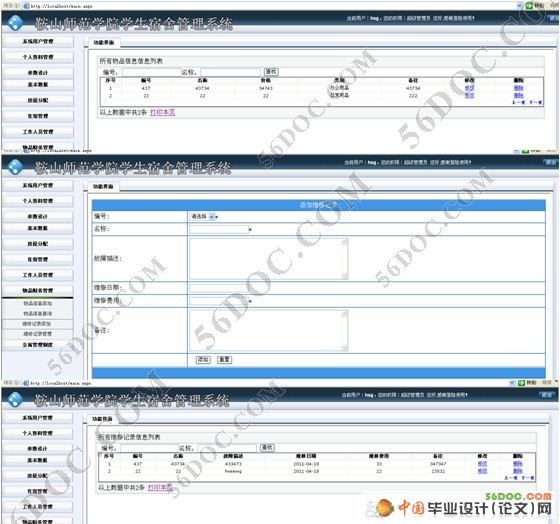Select 维修记录添加 in the sidebar submenu
Screen dimensions: 560x524
point(38,324)
